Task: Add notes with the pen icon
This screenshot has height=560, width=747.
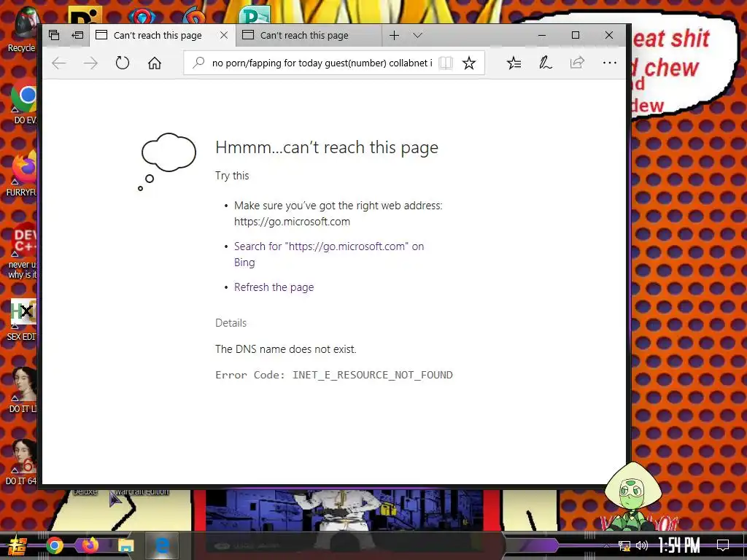Action: click(546, 63)
